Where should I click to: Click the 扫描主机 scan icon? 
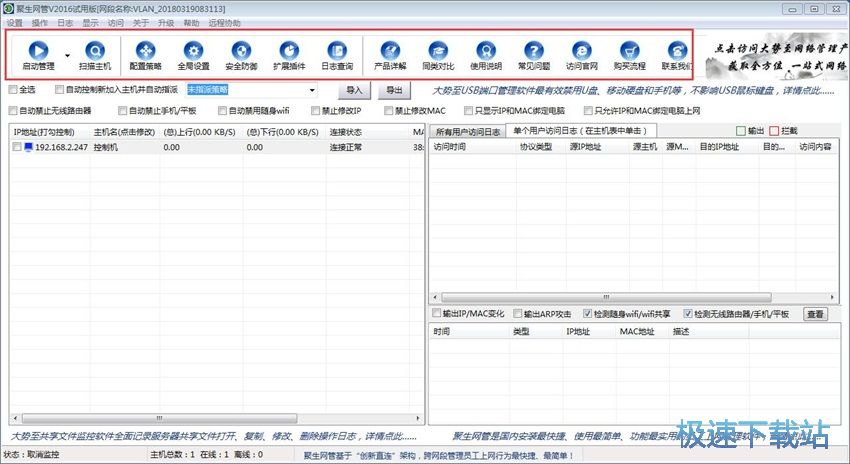[x=95, y=51]
